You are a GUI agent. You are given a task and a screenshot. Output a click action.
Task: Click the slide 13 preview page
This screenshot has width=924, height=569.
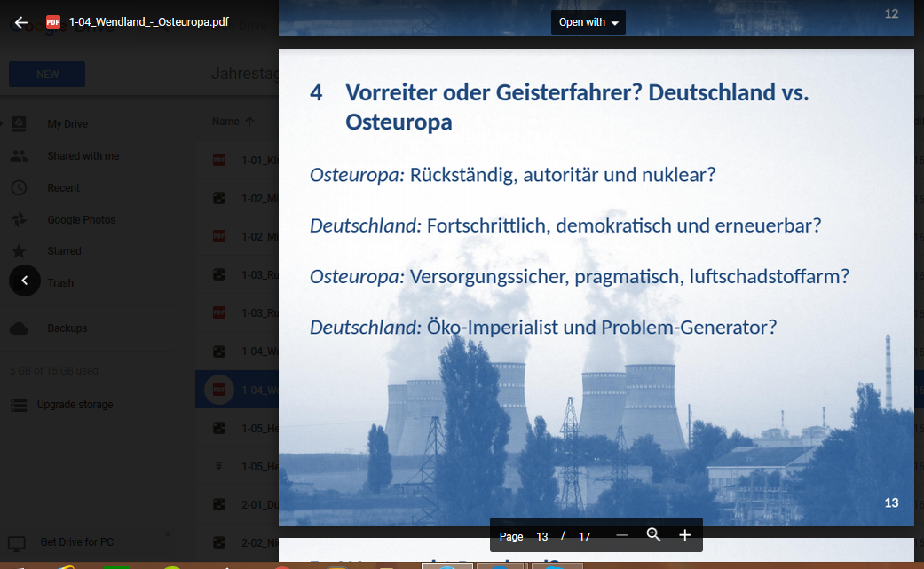[x=596, y=287]
